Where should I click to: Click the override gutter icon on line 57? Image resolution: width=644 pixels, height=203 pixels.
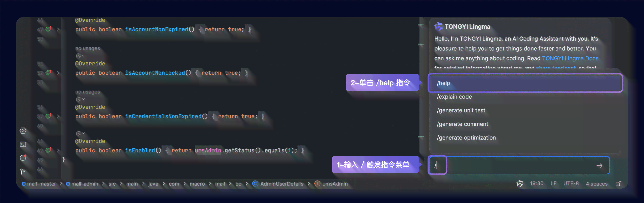pyautogui.click(x=49, y=116)
